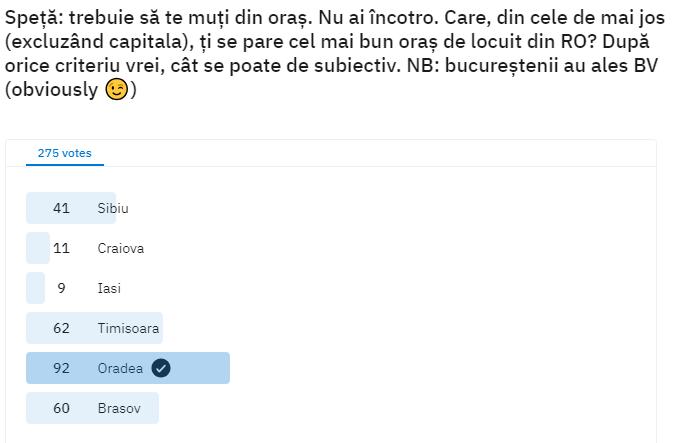This screenshot has width=695, height=443.
Task: Click the 9 vote count for Iasi
Action: [61, 288]
